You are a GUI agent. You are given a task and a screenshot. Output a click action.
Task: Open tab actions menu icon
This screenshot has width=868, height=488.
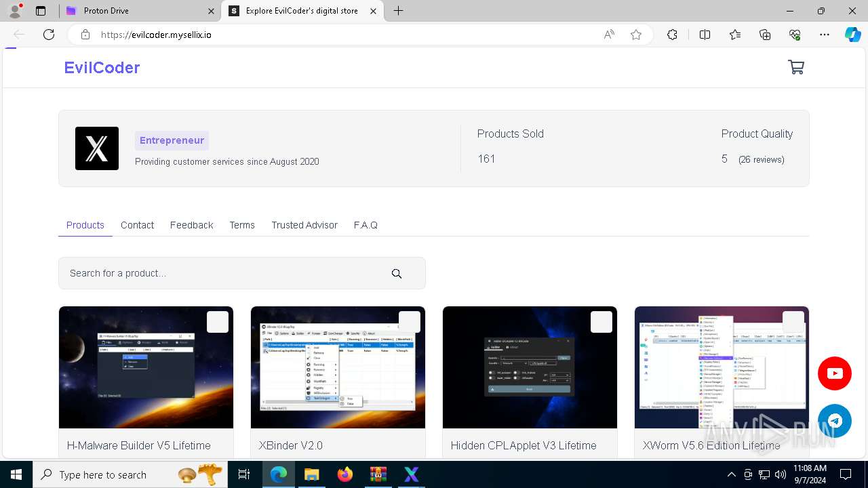point(41,11)
